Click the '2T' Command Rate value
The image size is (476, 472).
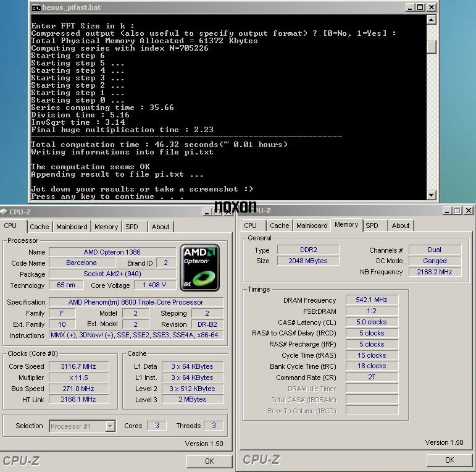click(372, 377)
